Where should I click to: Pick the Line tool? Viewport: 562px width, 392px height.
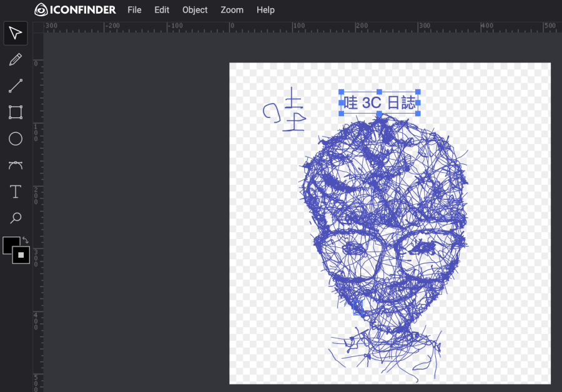click(16, 86)
